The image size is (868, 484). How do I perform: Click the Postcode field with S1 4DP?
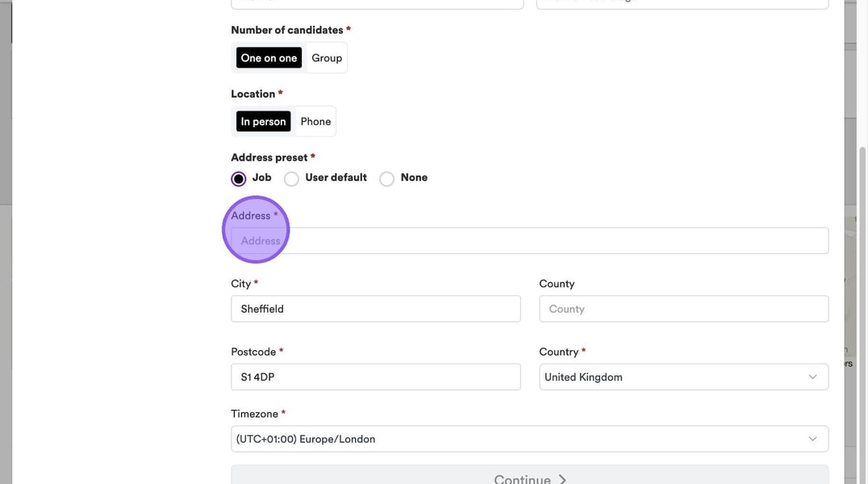click(x=375, y=377)
